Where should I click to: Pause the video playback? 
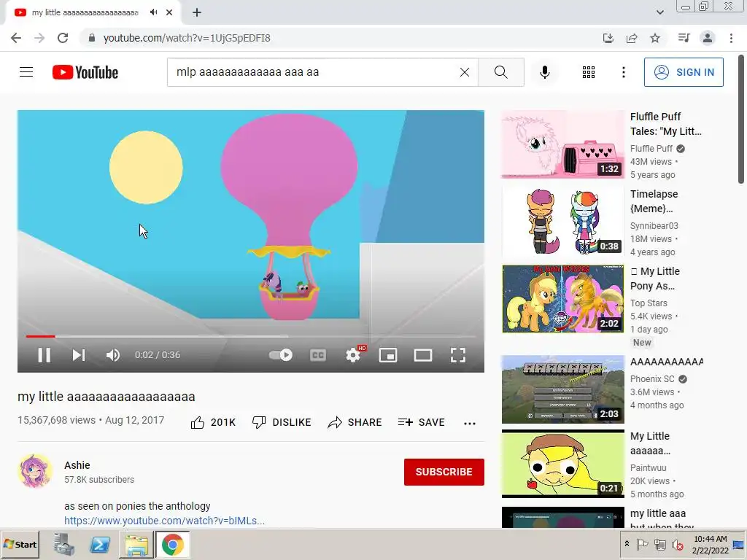(44, 355)
